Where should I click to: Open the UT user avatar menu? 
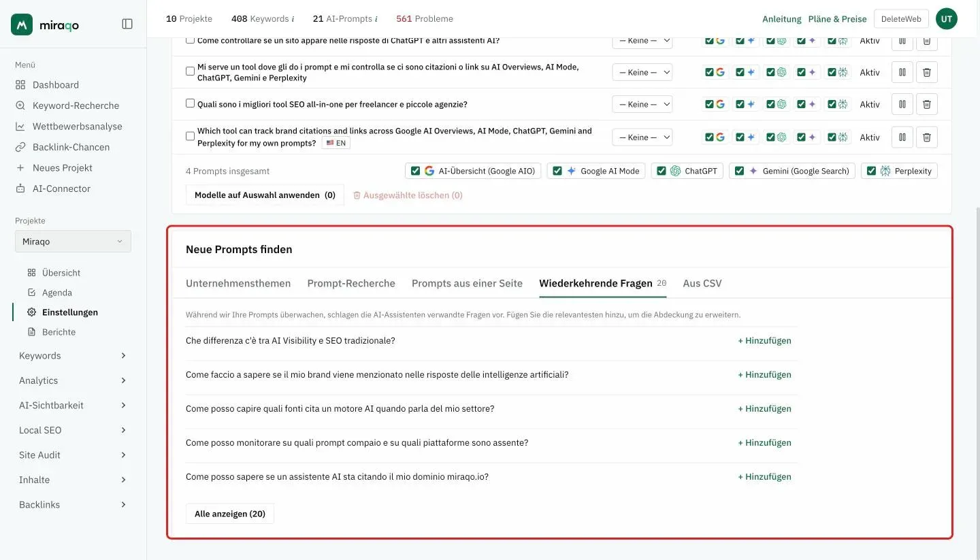tap(946, 19)
